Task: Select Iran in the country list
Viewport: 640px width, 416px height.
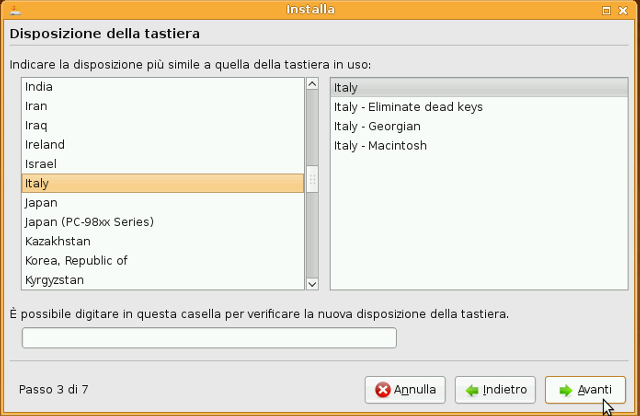Action: 162,106
